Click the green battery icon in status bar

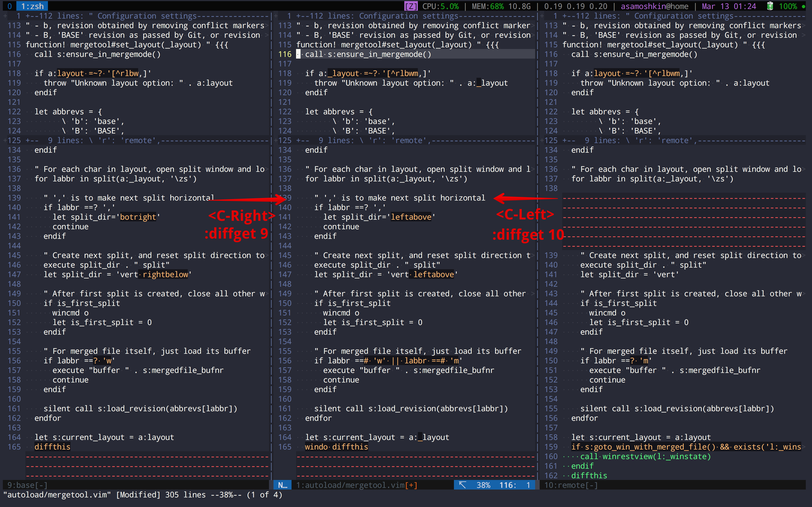click(770, 6)
